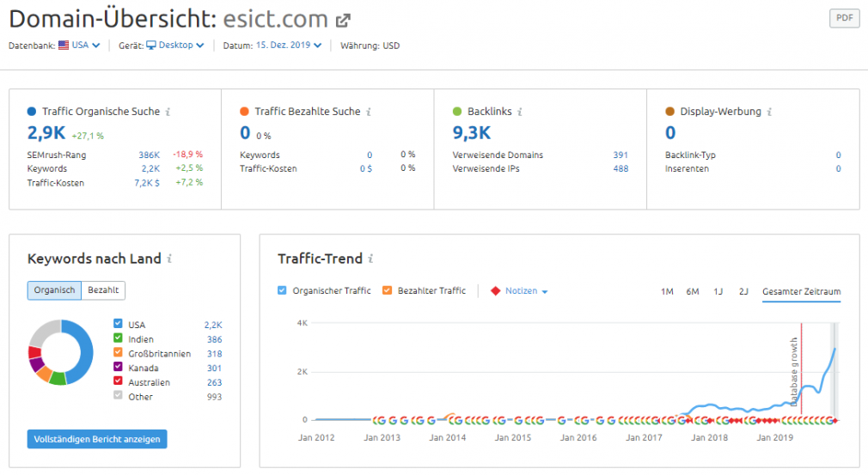Open the Desktop device dropdown
Viewport: 868px width, 475px height.
181,46
